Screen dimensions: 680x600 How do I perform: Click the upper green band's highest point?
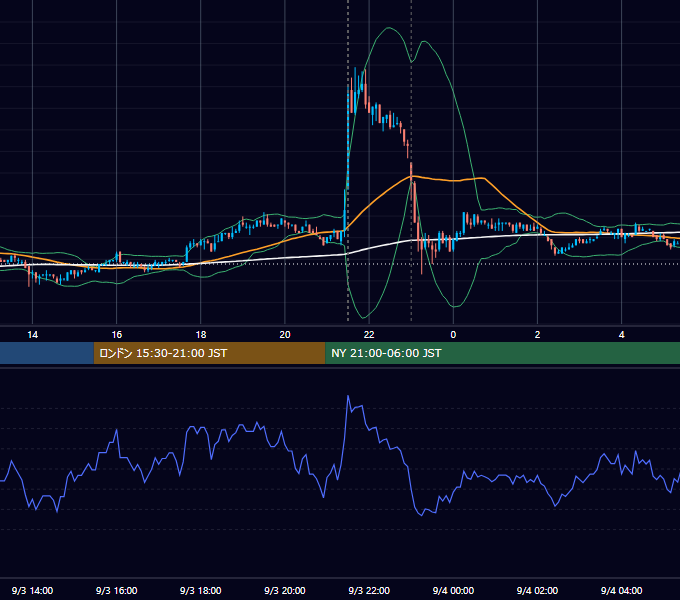pos(389,28)
